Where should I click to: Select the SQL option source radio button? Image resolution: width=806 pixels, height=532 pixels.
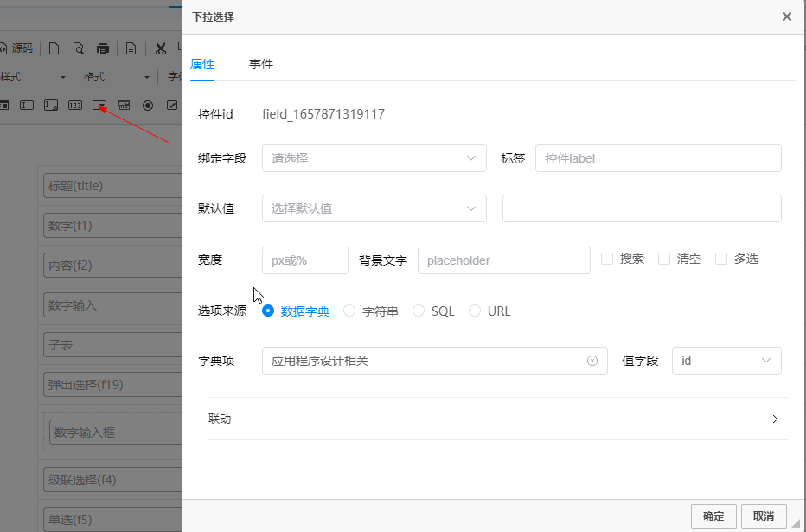(x=419, y=311)
